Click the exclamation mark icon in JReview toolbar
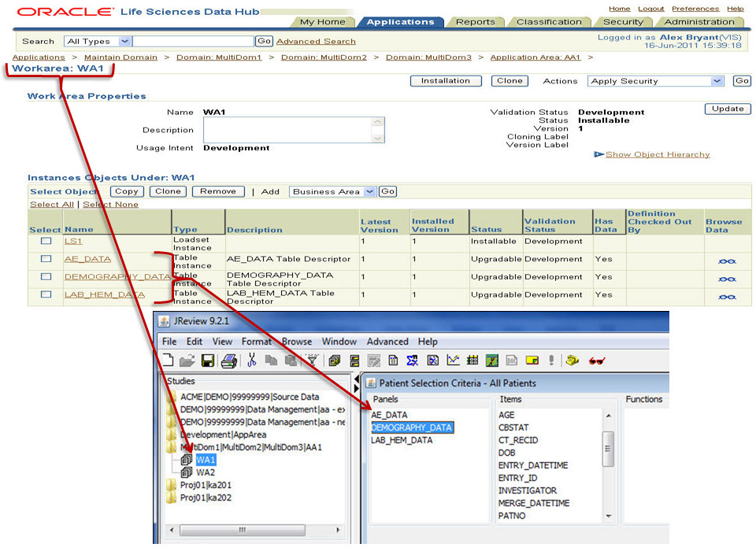The image size is (756, 551). (551, 360)
